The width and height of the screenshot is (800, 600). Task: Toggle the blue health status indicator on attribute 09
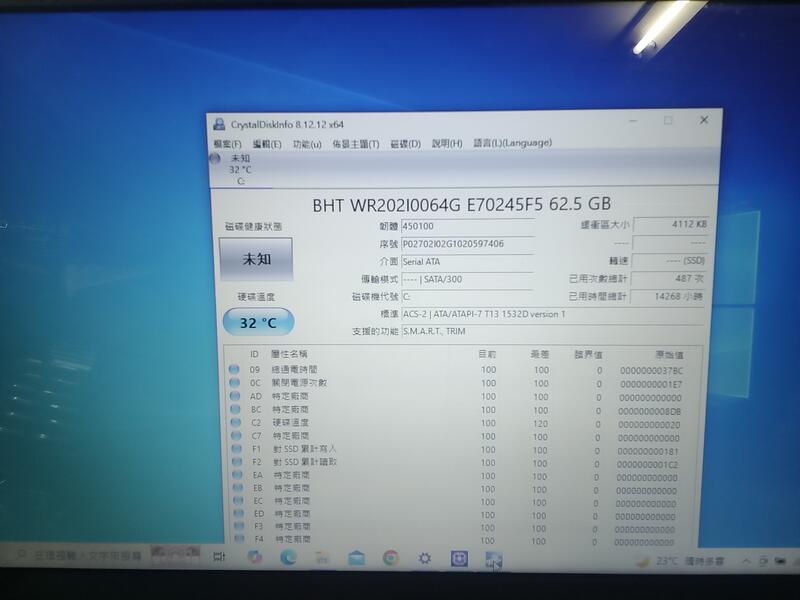[x=235, y=368]
